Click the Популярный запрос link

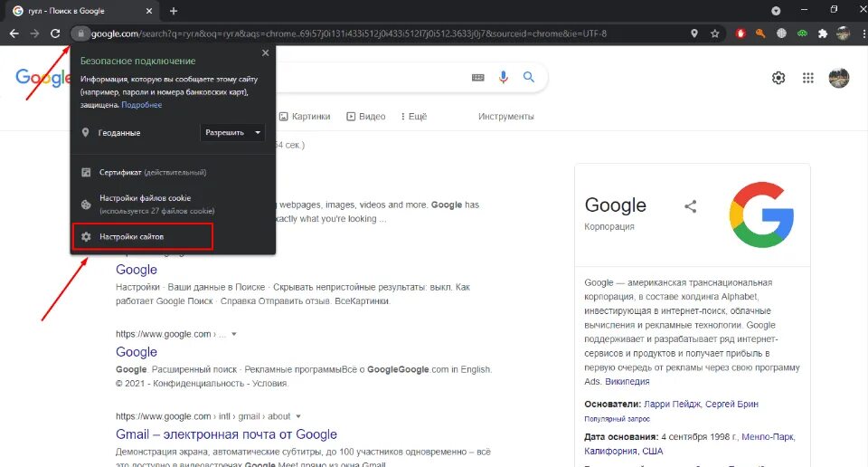(618, 419)
